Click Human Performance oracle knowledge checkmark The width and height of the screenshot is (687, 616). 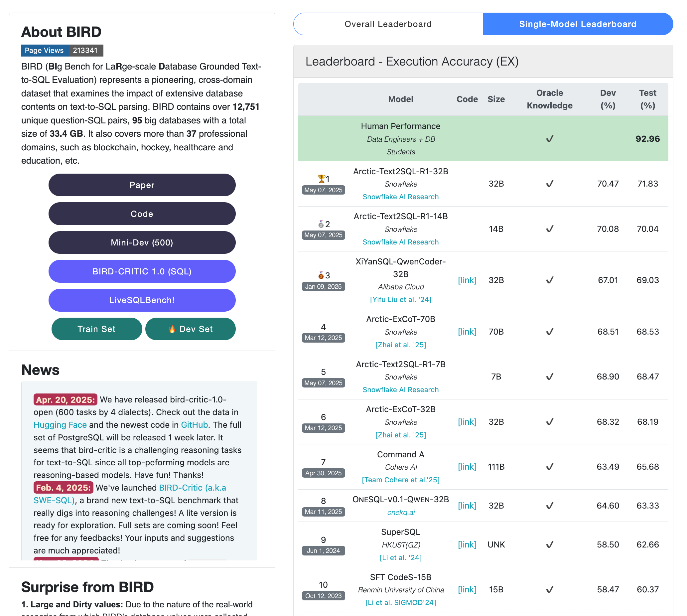549,139
